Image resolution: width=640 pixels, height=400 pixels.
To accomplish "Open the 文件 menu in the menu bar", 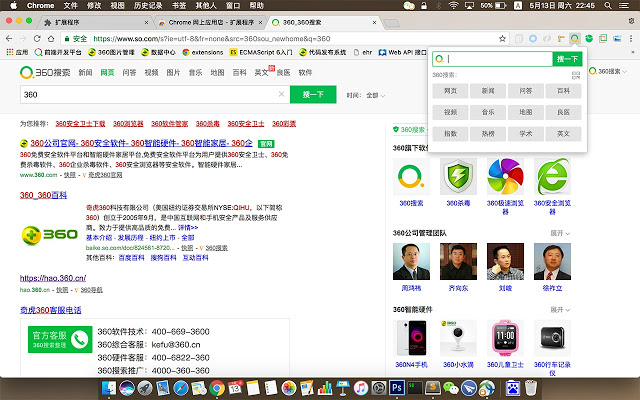I will point(71,6).
